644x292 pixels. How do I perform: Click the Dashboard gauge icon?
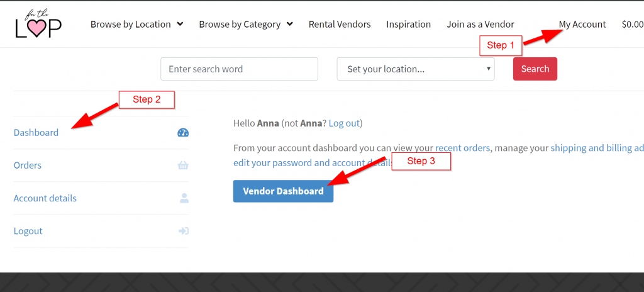pyautogui.click(x=183, y=133)
